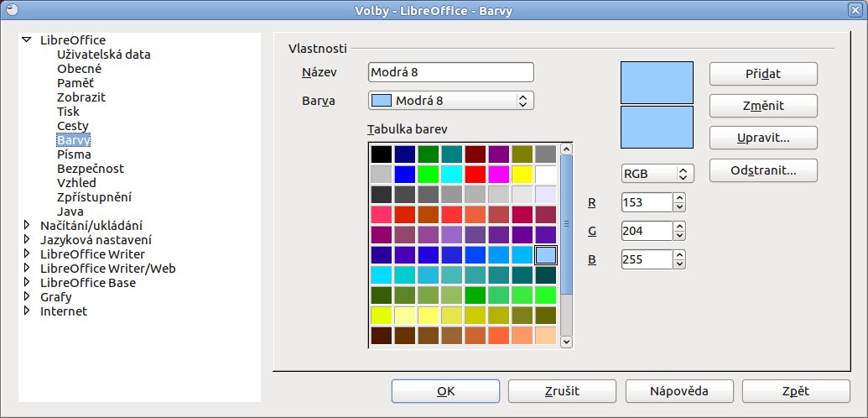Select Cesty in the tree

(72, 126)
